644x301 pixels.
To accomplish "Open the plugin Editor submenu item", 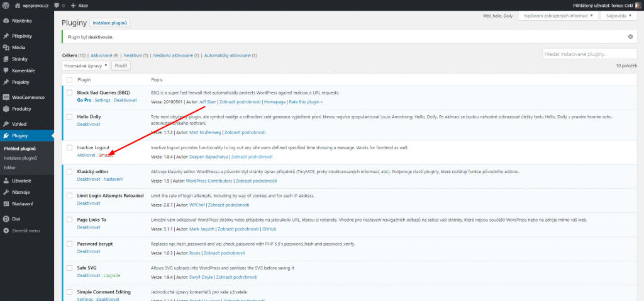I will [x=10, y=168].
